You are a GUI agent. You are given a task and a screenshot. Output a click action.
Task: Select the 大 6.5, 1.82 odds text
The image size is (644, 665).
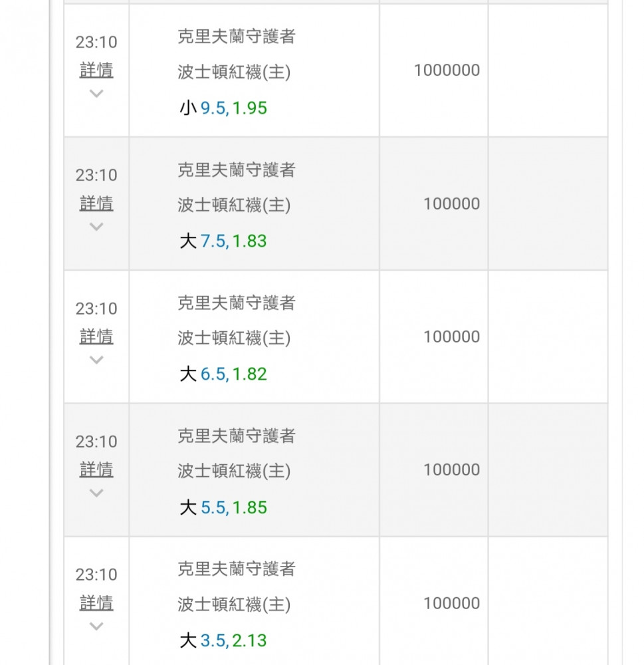pos(223,374)
